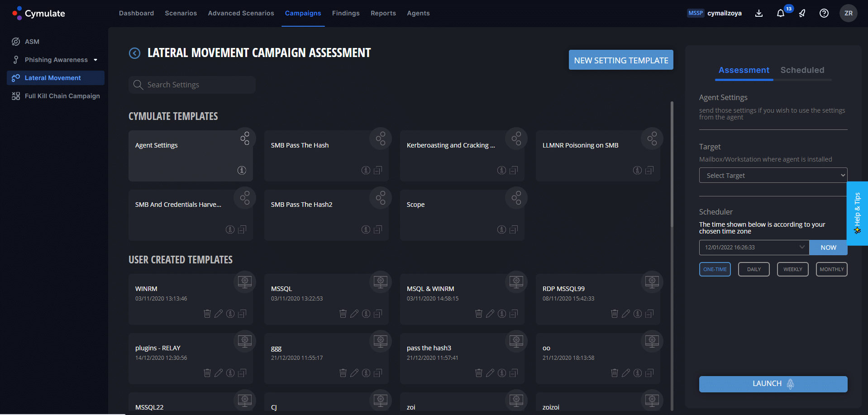This screenshot has width=868, height=415.
Task: Open Advanced Scenarios menu
Action: [241, 13]
